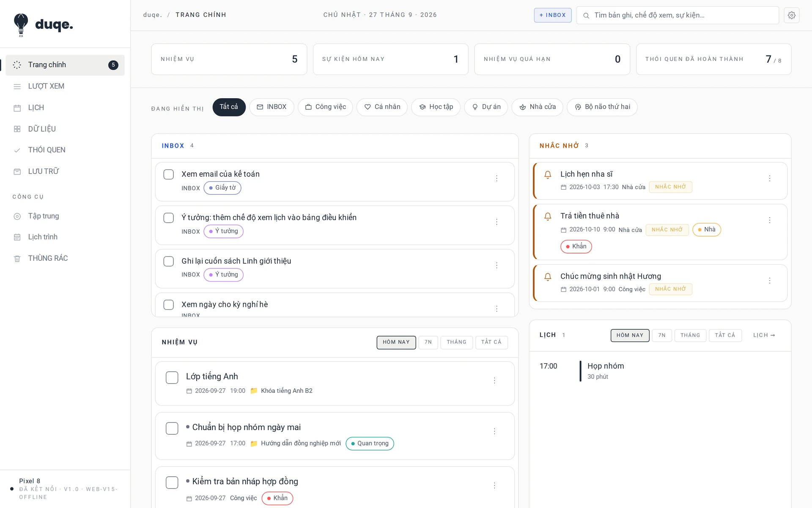Image resolution: width=812 pixels, height=508 pixels.
Task: Complete the Lớp tiếng Anh task checkbox
Action: [x=172, y=378]
